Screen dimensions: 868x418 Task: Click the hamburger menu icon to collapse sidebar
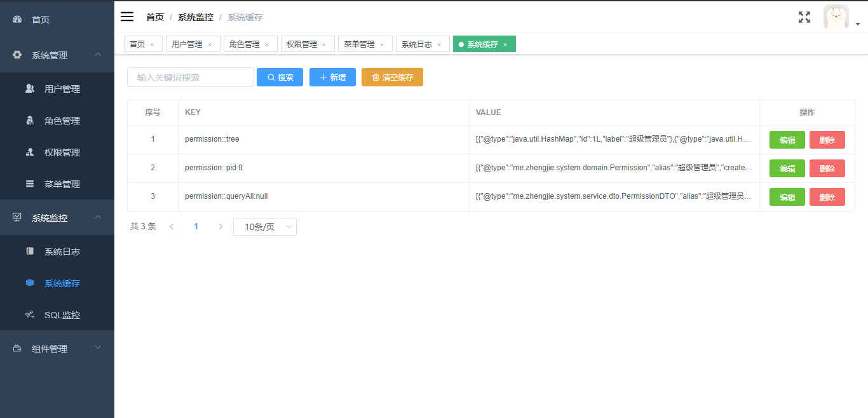pyautogui.click(x=126, y=17)
